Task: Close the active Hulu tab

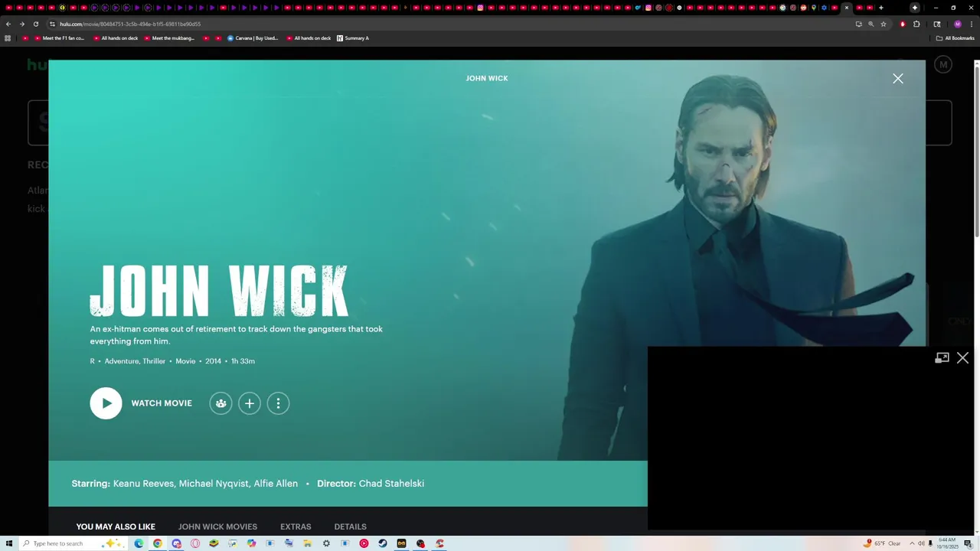Action: [x=847, y=8]
